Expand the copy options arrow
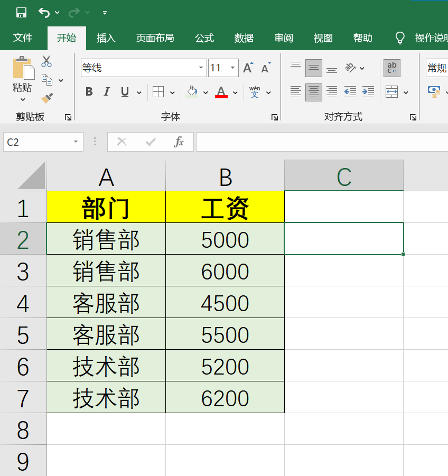The width and height of the screenshot is (448, 476). point(61,80)
